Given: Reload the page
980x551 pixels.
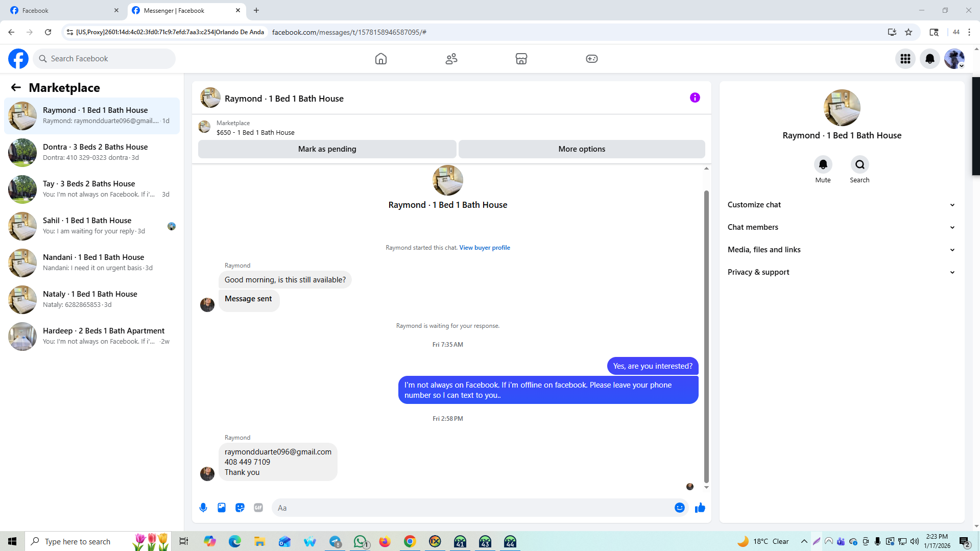Looking at the screenshot, I should [x=48, y=32].
